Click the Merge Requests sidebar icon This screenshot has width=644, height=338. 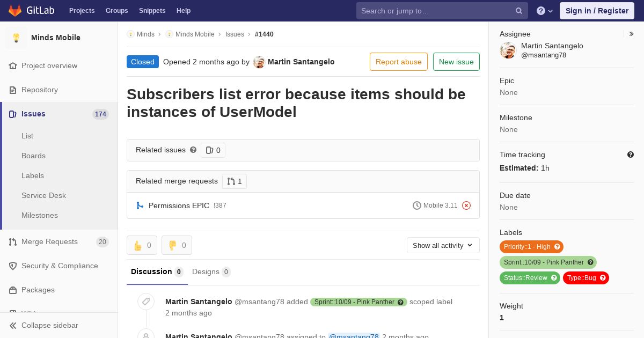point(13,242)
